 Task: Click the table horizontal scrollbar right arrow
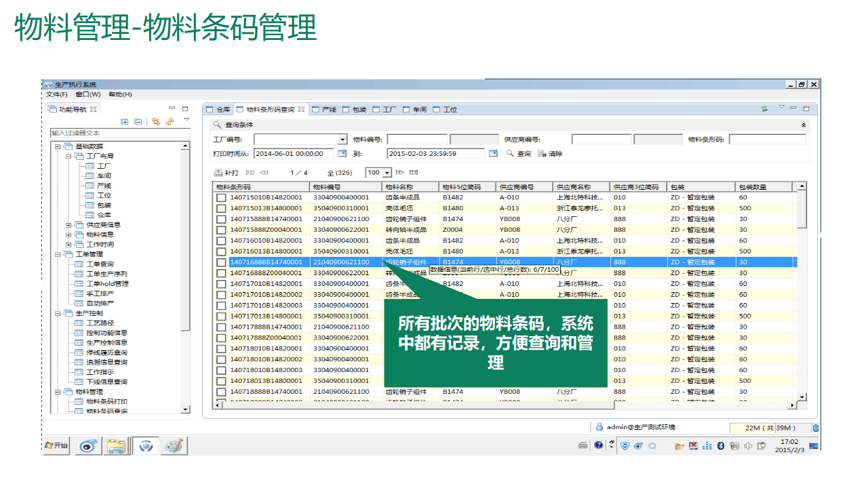793,405
